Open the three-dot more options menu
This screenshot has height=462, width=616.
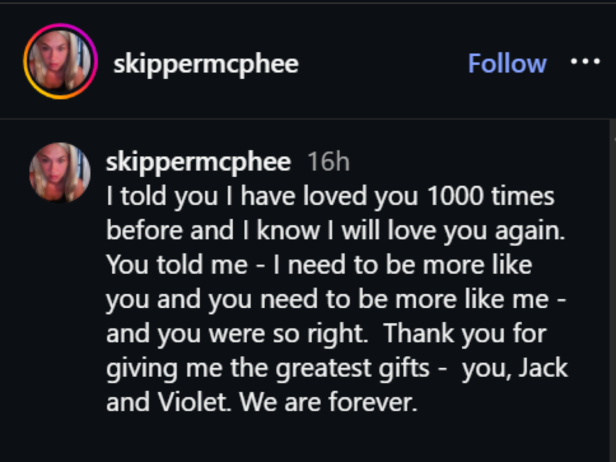(585, 62)
